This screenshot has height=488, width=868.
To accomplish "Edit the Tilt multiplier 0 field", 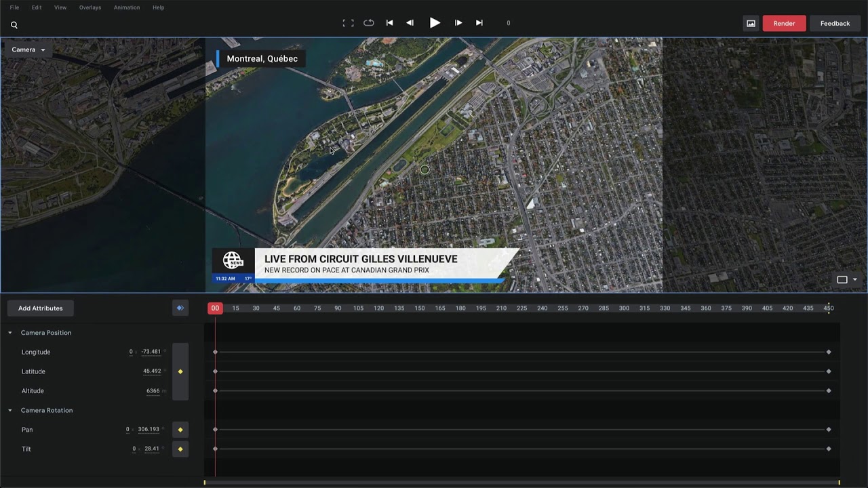I will [x=134, y=449].
